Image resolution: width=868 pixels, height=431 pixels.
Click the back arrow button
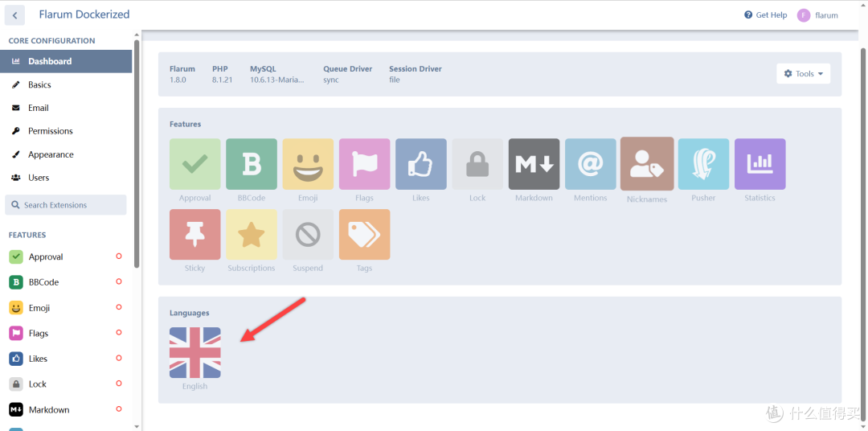point(15,15)
